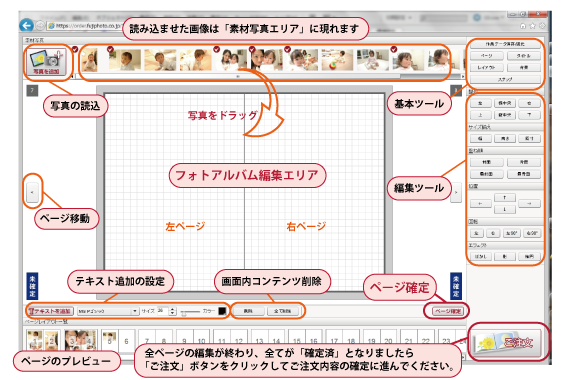Click the browser address bar URL
570x380 pixels.
click(x=84, y=26)
